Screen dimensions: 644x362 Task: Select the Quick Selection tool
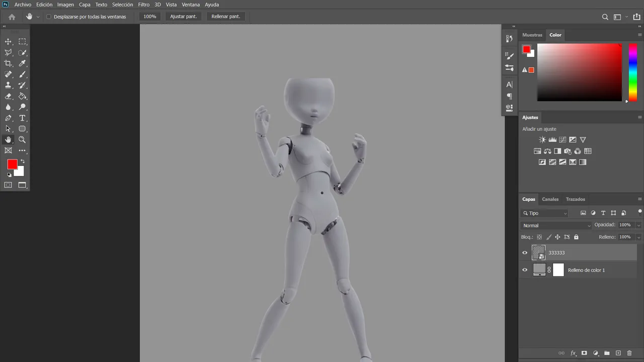coord(22,53)
